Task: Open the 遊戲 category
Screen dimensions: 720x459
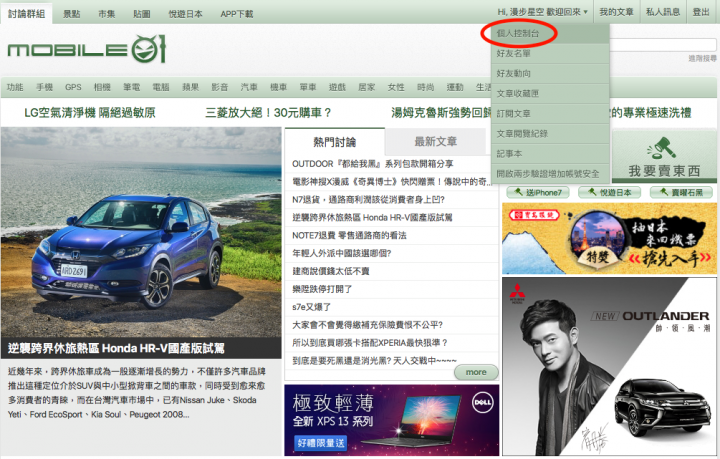Action: click(x=337, y=87)
